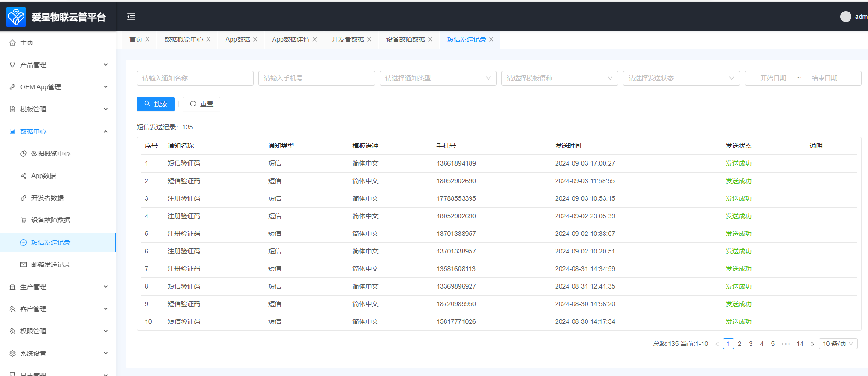Switch to the 数据概览中心 tab

point(184,39)
